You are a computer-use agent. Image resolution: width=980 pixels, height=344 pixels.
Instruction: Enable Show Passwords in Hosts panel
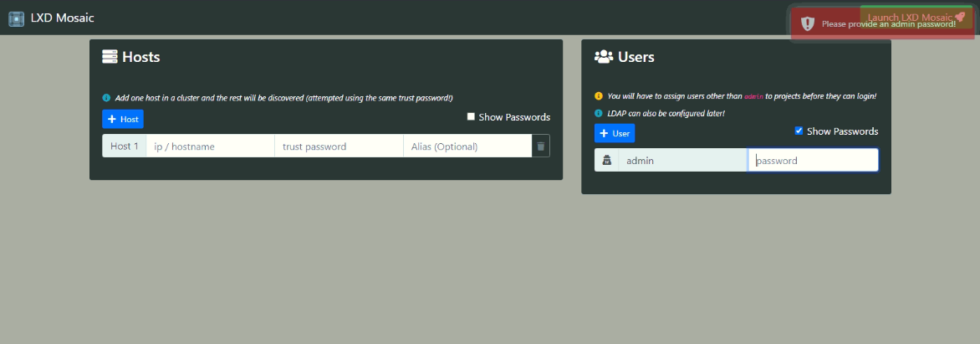click(x=472, y=117)
